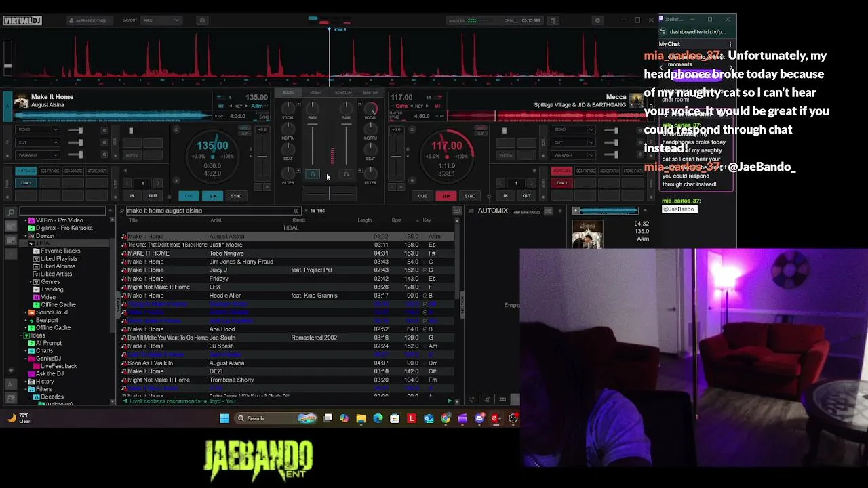
Task: Open Ask the DJ folder
Action: pos(50,373)
